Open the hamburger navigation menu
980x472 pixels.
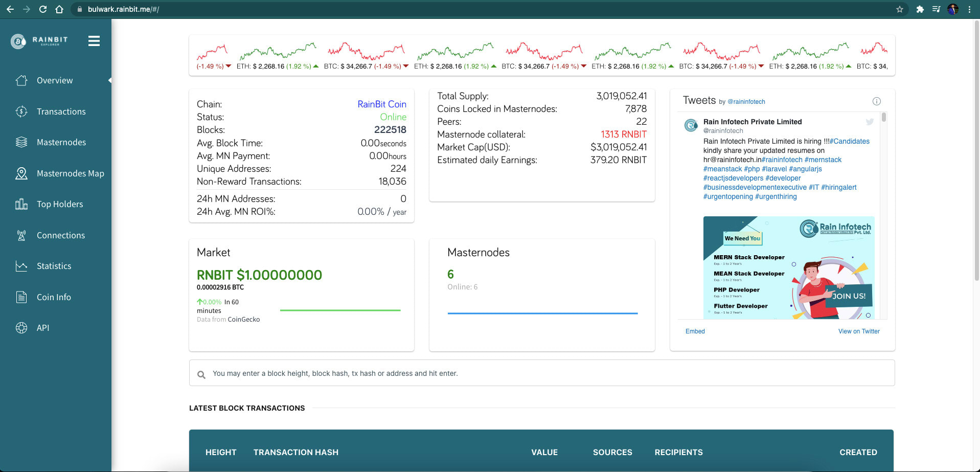pyautogui.click(x=94, y=41)
